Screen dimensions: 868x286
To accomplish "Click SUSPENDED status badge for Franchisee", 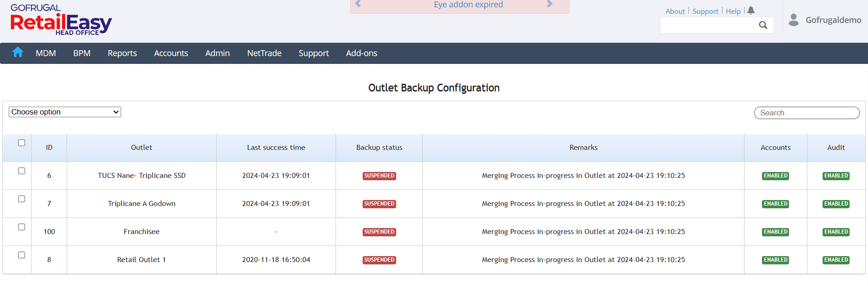I will [379, 232].
